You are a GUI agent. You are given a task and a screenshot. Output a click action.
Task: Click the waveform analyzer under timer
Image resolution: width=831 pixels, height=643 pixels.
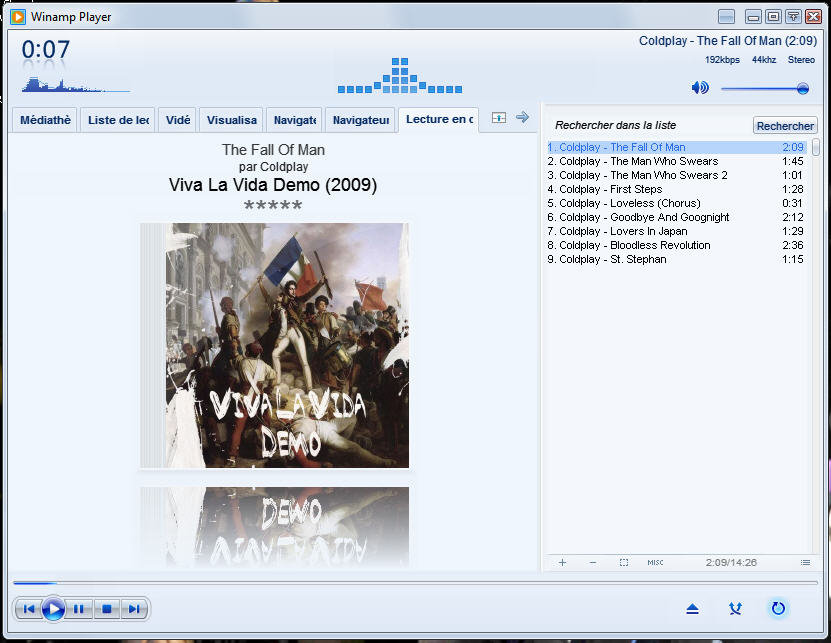(x=76, y=85)
